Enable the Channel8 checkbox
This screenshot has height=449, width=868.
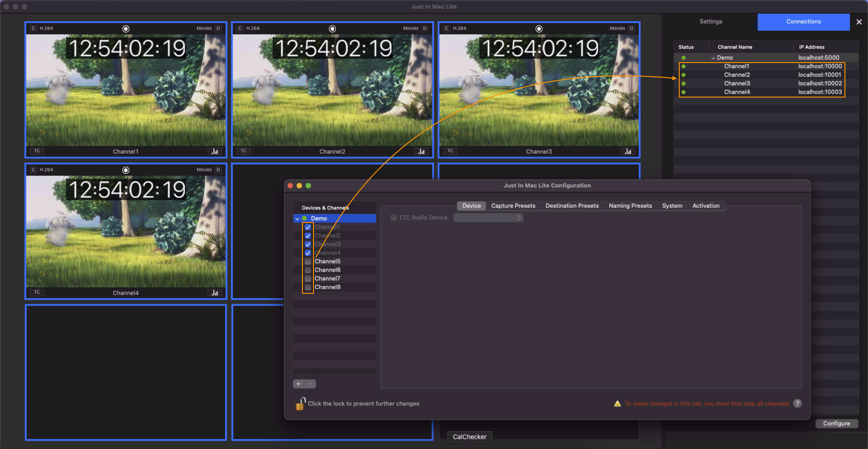[x=308, y=287]
